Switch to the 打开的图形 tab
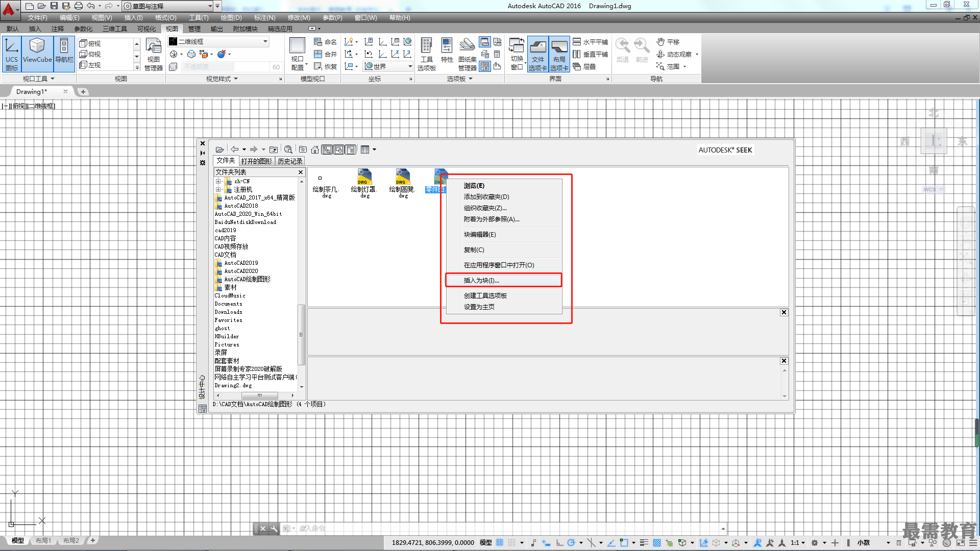Viewport: 980px width, 551px height. 256,161
